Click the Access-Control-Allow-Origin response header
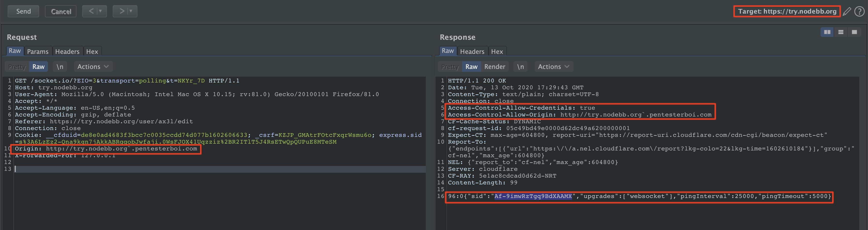This screenshot has height=230, width=868. point(580,115)
